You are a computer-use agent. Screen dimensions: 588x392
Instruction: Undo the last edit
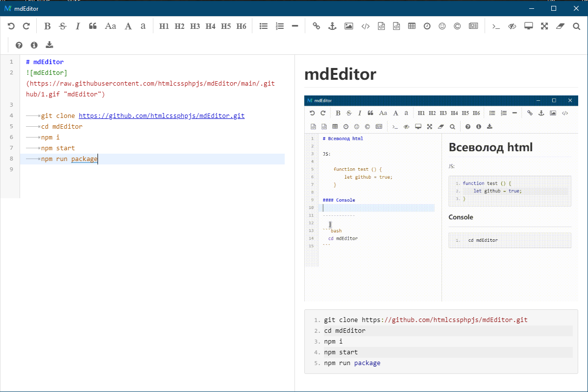click(11, 26)
